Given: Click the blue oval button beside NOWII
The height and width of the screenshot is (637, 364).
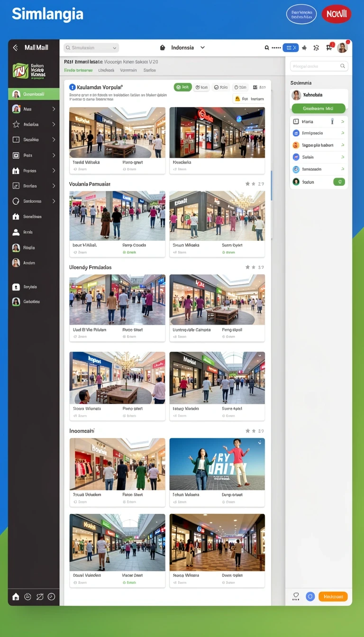Looking at the screenshot, I should (301, 14).
